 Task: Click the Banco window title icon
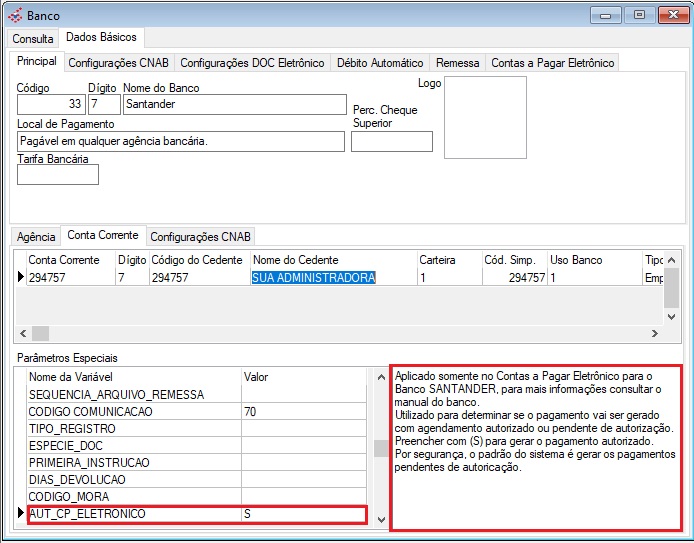click(14, 16)
